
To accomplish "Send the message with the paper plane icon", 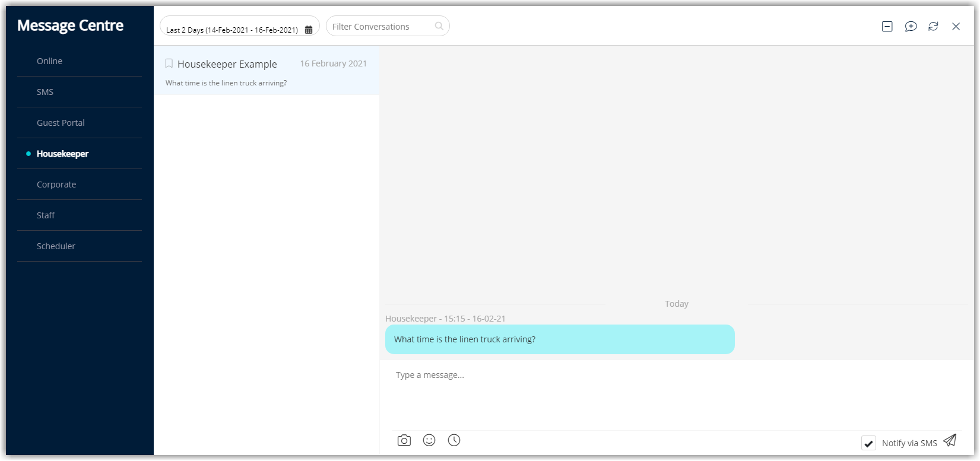I will pos(950,440).
